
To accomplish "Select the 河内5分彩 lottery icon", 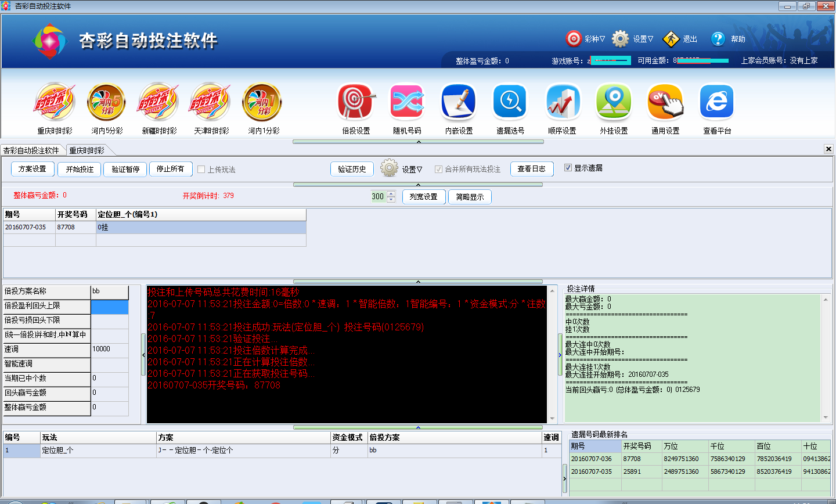I will pos(107,103).
